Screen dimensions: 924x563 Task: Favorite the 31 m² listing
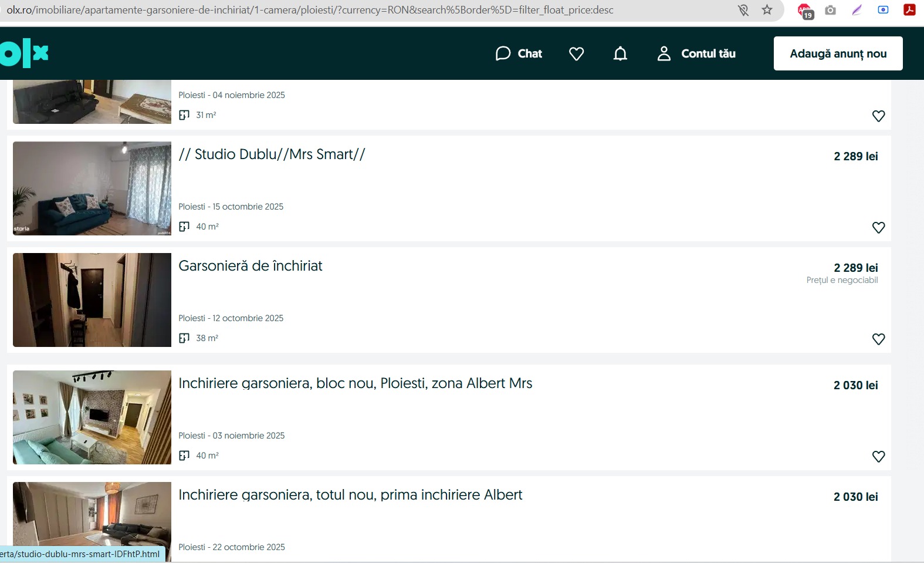click(x=878, y=116)
